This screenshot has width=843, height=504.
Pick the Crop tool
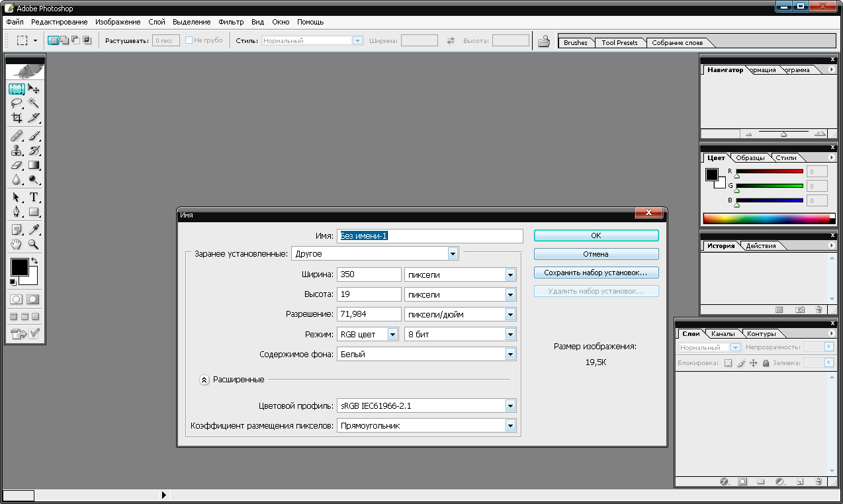click(x=17, y=118)
